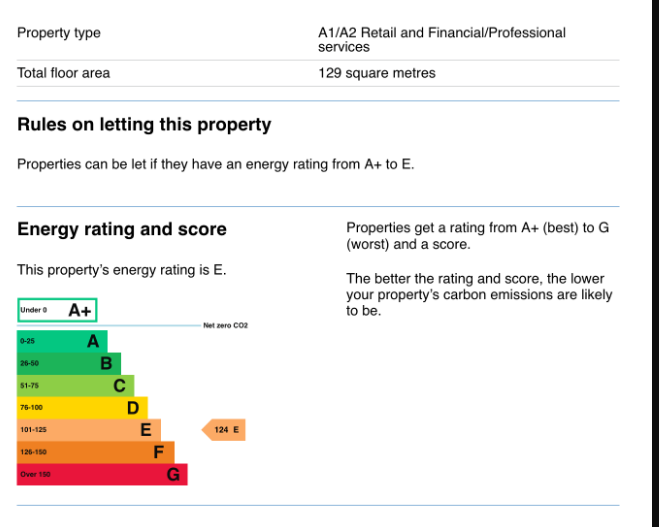
Task: Click the Property type label
Action: [x=59, y=33]
